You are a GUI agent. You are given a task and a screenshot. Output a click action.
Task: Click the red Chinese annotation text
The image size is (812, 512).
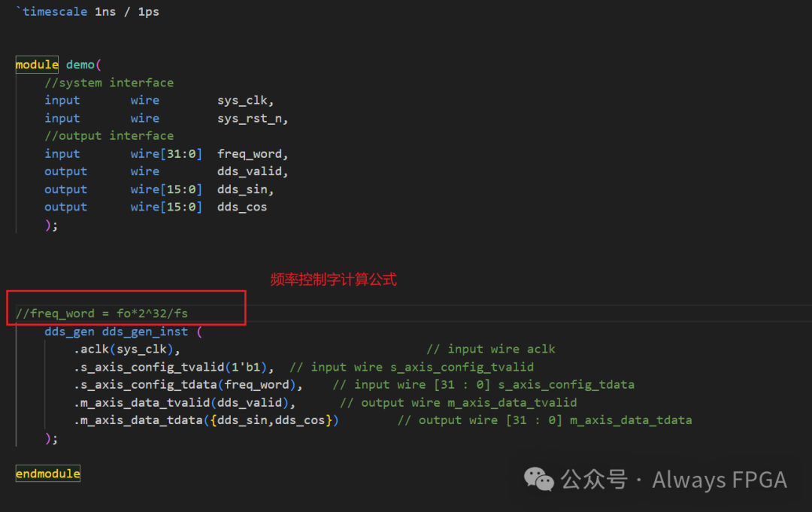tap(334, 280)
